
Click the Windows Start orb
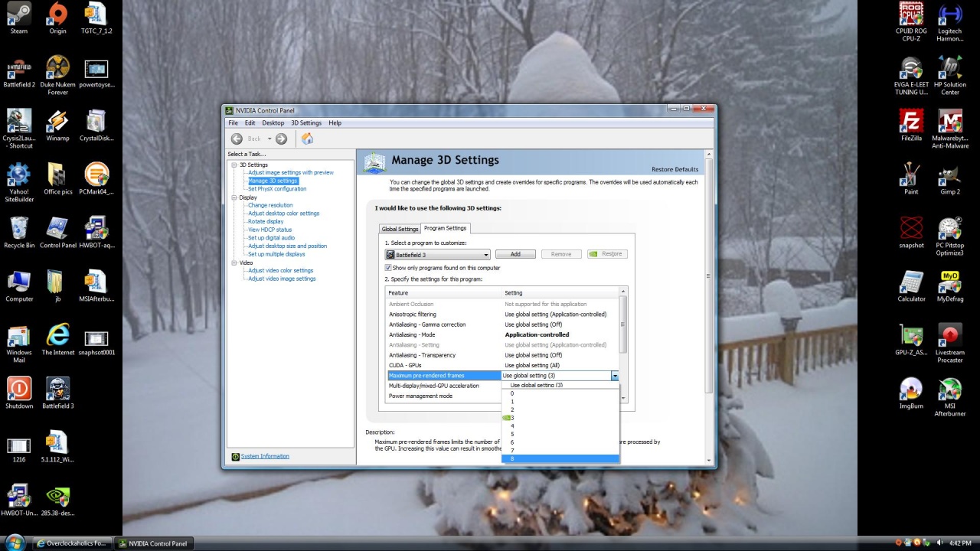click(x=15, y=543)
